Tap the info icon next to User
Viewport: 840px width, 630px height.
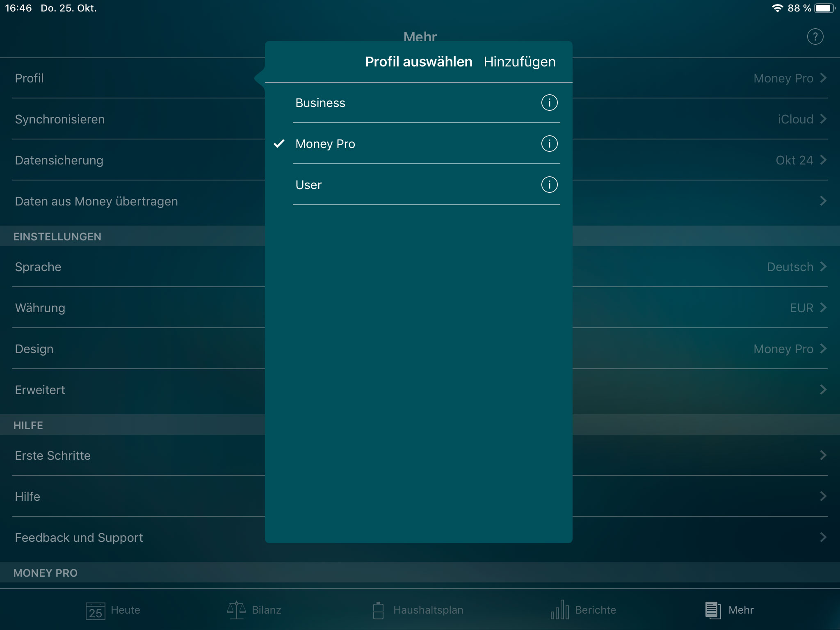tap(550, 184)
